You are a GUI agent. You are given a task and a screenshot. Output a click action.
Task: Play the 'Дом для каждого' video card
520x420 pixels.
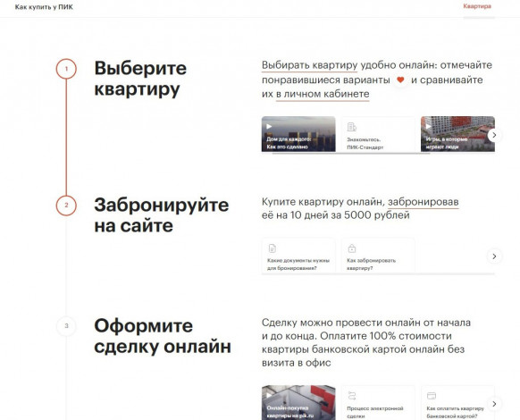[x=298, y=134]
